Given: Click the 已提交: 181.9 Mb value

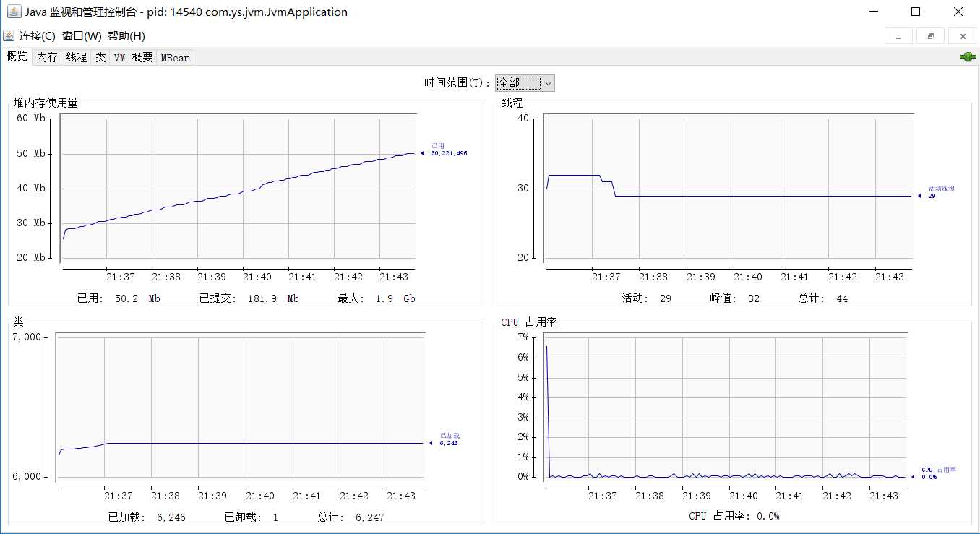Looking at the screenshot, I should point(249,298).
